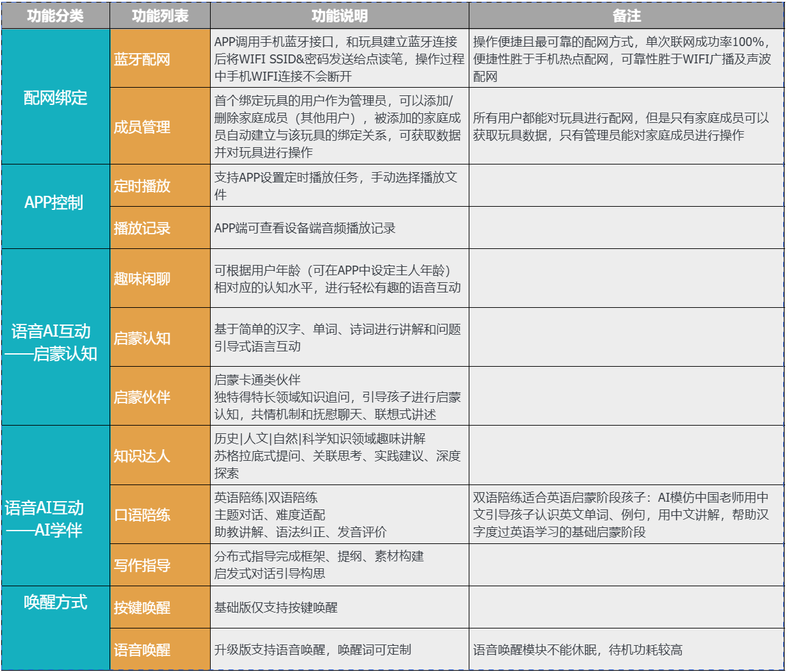The height and width of the screenshot is (672, 787).
Task: Select description 支持APP设置定时播放任务
Action: coord(339,186)
